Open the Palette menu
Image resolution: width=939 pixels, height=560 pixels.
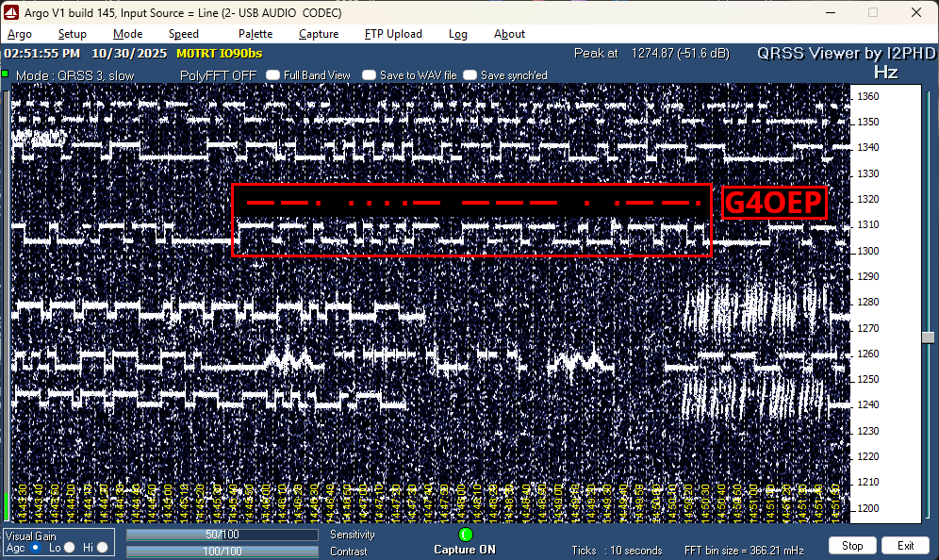[x=255, y=34]
